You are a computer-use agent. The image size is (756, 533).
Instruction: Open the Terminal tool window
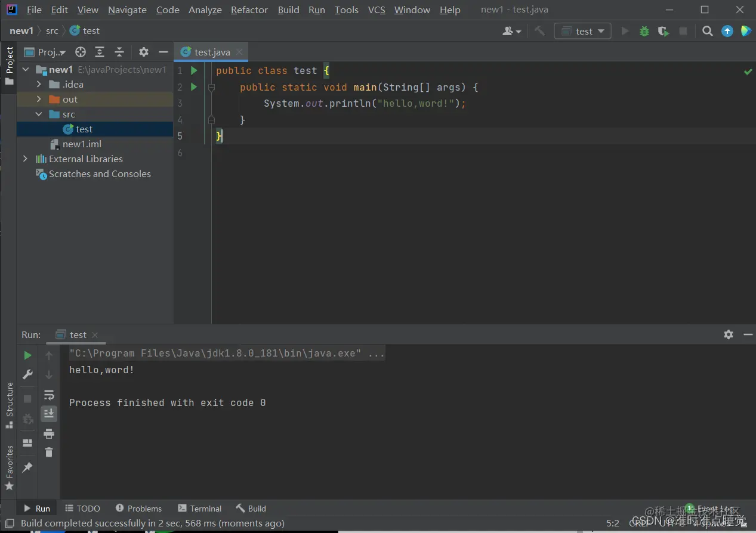coord(199,509)
